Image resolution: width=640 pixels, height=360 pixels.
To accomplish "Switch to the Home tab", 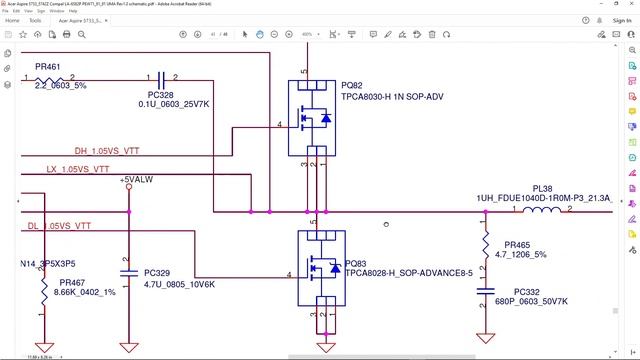I will (12, 20).
